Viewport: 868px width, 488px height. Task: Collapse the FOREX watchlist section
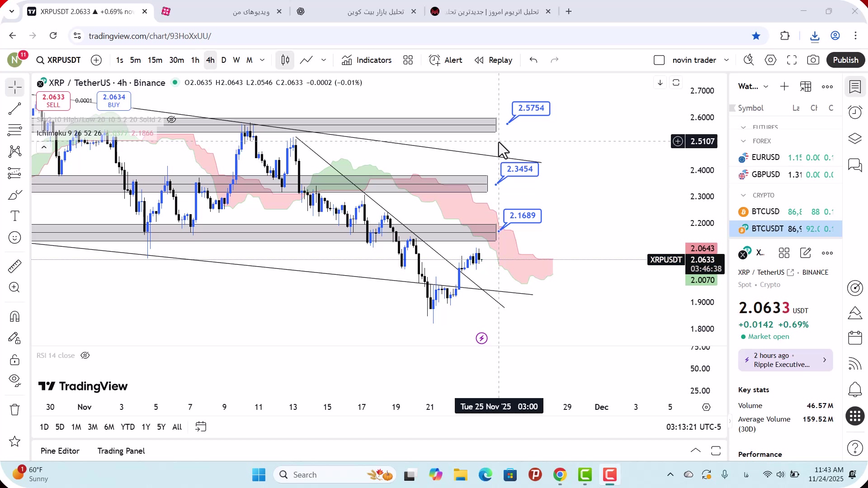click(x=743, y=141)
